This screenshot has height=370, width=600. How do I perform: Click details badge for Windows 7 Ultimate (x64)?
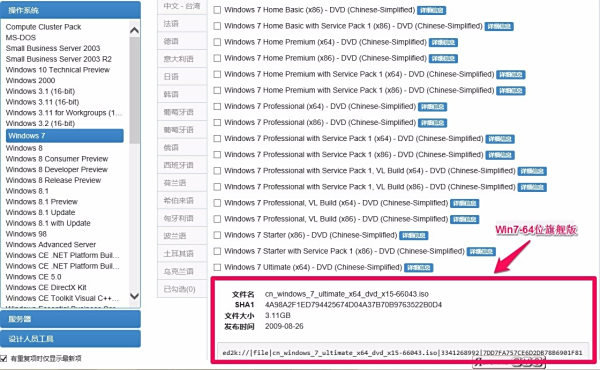pos(418,267)
